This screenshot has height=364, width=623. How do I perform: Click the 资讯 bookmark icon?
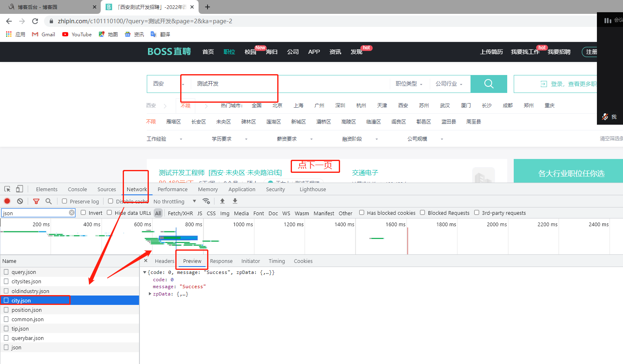click(128, 34)
